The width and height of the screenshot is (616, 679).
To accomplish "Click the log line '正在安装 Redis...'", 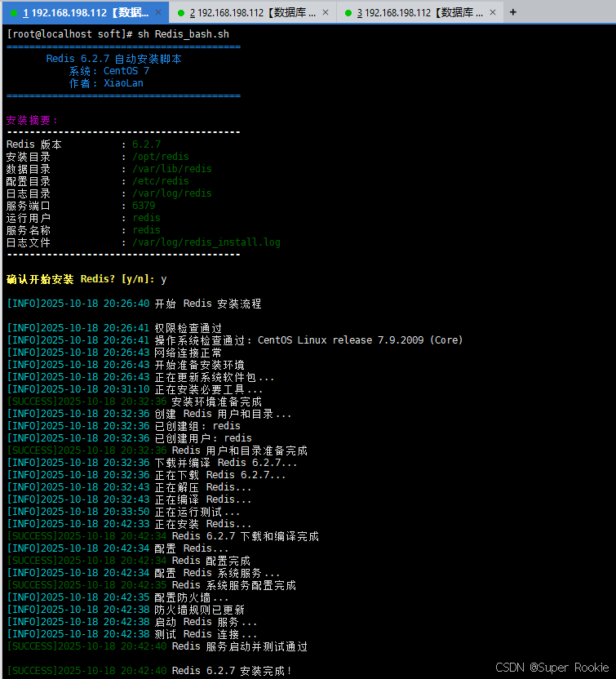I will click(203, 524).
